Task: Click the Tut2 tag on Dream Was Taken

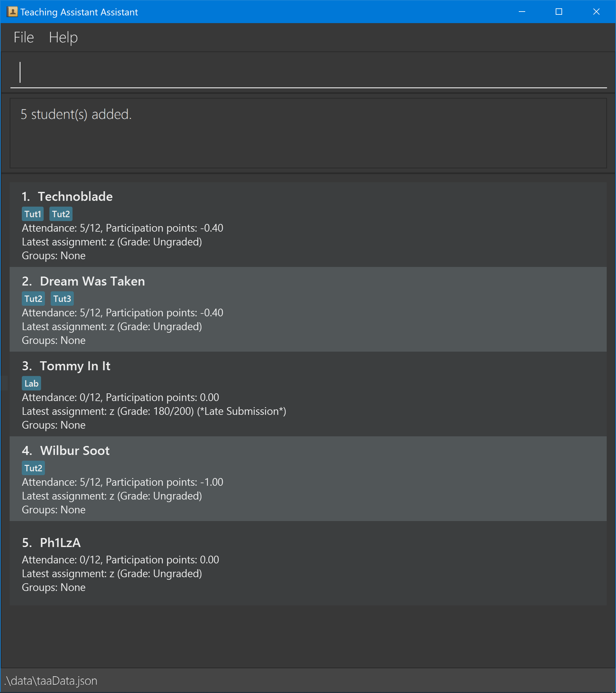Action: click(x=32, y=298)
